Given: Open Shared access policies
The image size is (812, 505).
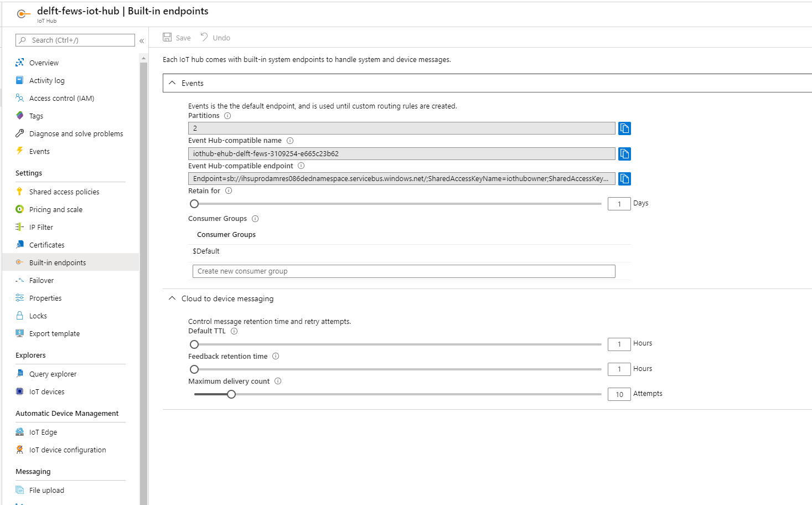Looking at the screenshot, I should click(64, 192).
